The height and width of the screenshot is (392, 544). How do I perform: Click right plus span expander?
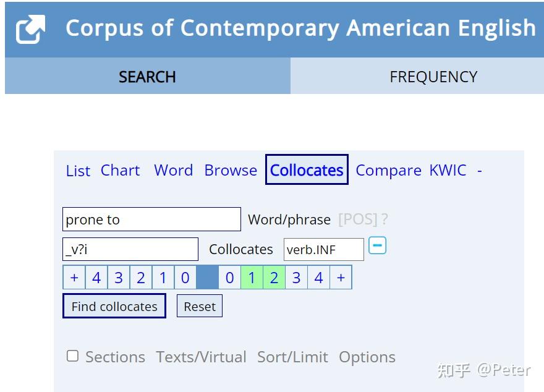pyautogui.click(x=341, y=278)
